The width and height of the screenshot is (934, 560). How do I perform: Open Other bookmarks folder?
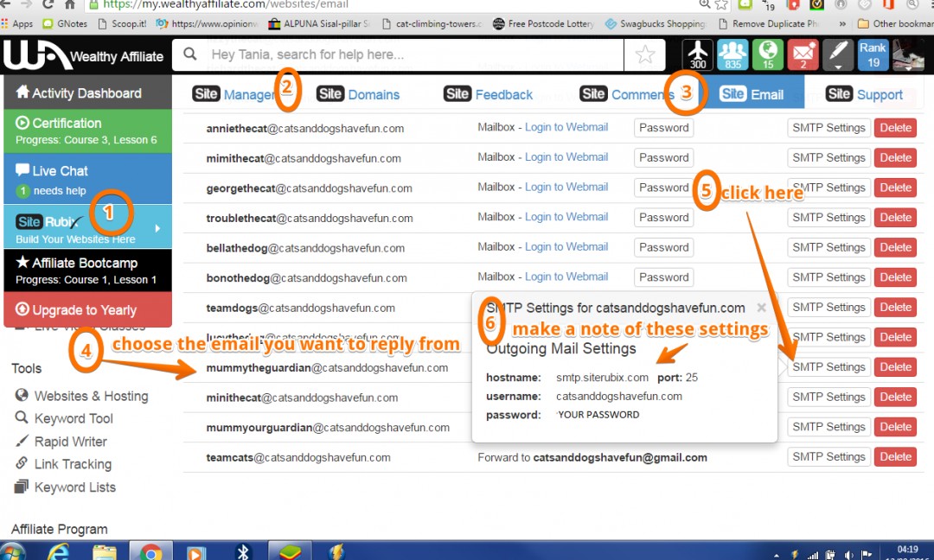tap(895, 24)
